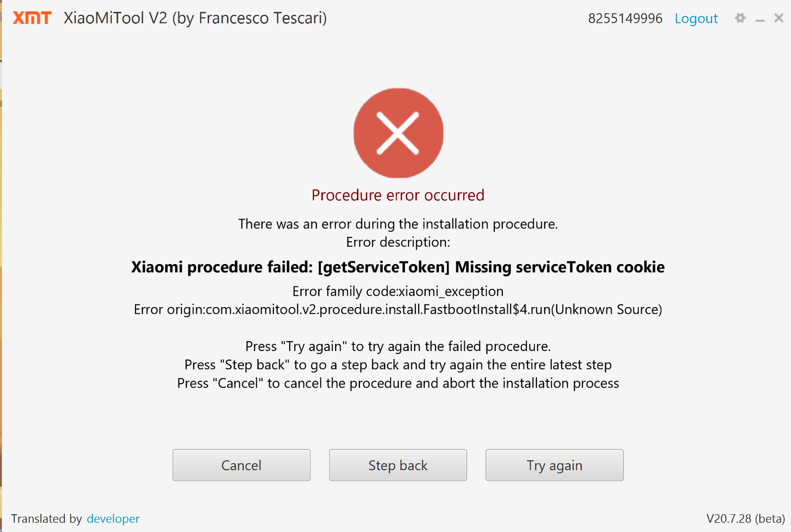Click the red error X circle icon
Screen dimensions: 791x532
[x=398, y=133]
